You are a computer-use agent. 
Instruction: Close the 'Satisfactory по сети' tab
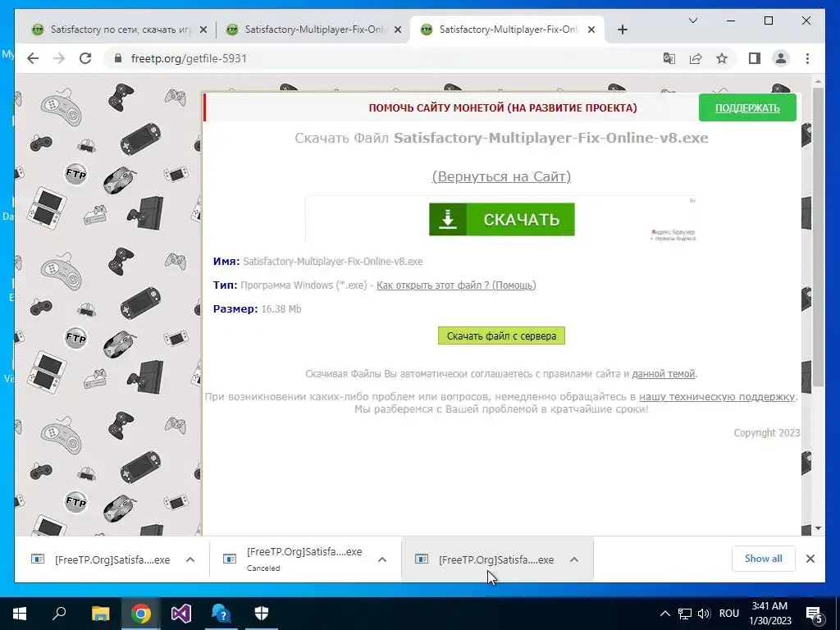(x=203, y=30)
